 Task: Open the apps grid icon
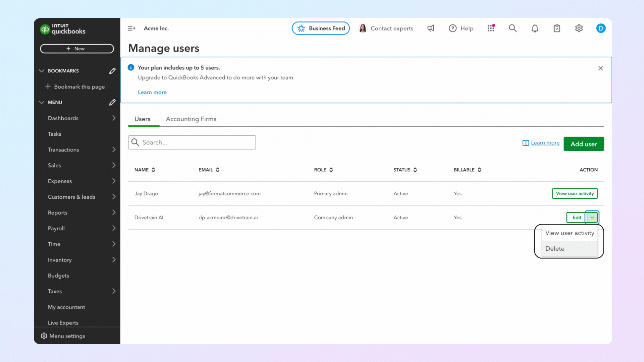point(491,28)
